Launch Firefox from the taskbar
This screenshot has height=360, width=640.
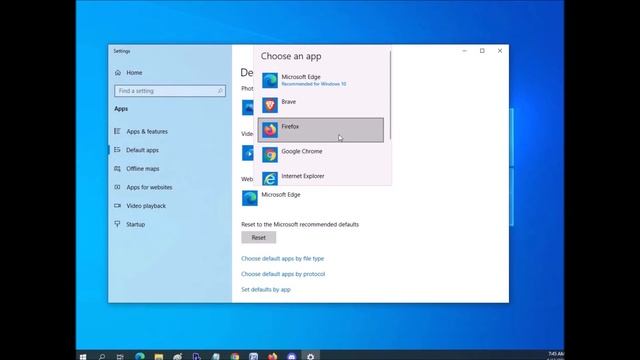pos(273,357)
